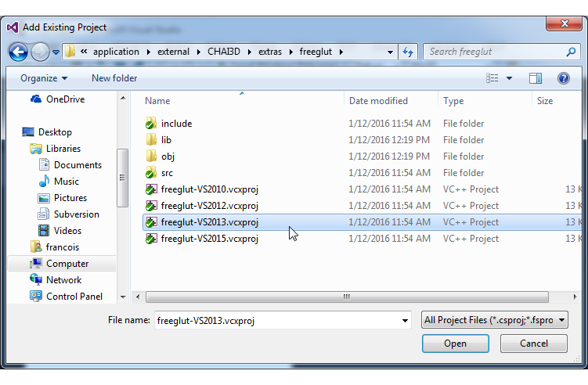Screen dimensions: 588x385
Task: Click the search magnifier icon
Action: point(571,52)
